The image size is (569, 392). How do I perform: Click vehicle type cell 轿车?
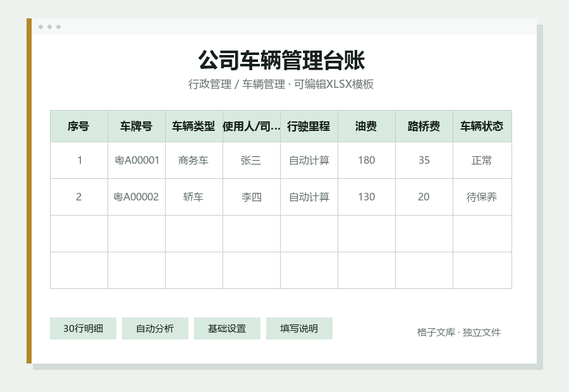click(194, 197)
